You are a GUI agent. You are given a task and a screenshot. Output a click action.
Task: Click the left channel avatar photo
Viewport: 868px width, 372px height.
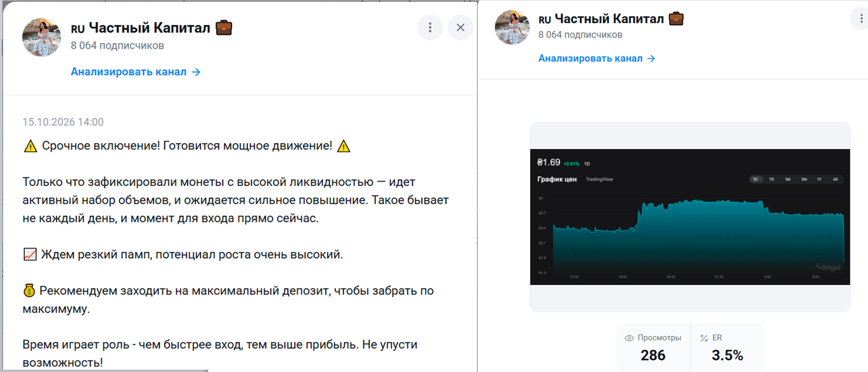pos(42,37)
